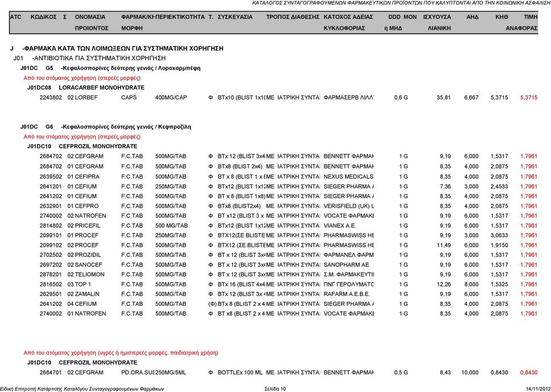
Task: Click the ΤΙΜΗ ΑΝΑΦΟΡΑΣ column header
Action: tap(522, 22)
